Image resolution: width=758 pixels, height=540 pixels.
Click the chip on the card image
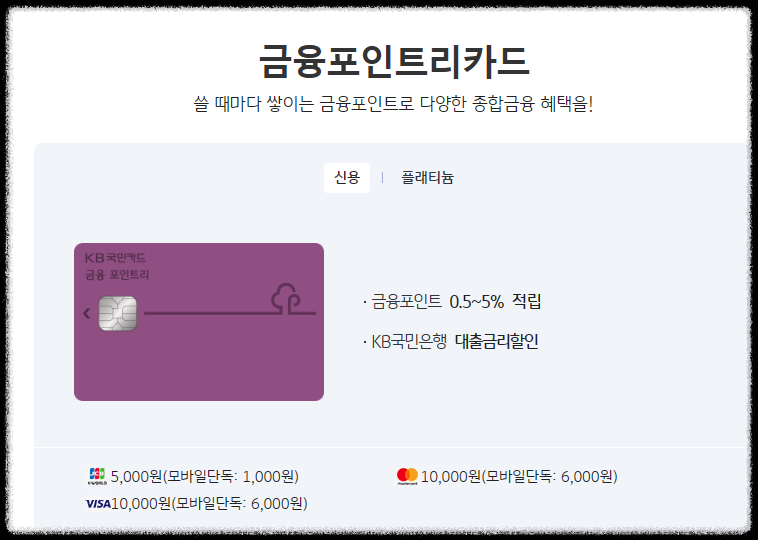[x=117, y=314]
